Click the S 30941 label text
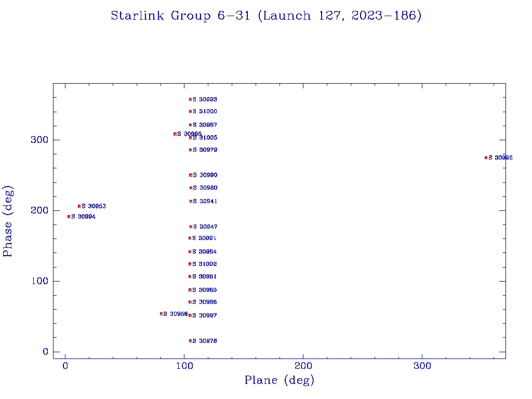The width and height of the screenshot is (532, 399). click(205, 201)
